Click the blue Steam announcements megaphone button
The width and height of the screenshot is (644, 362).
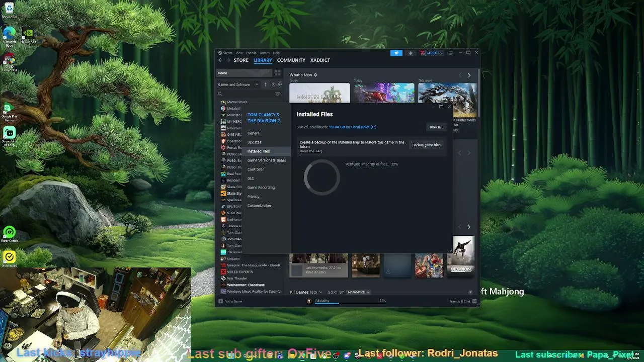pos(396,53)
